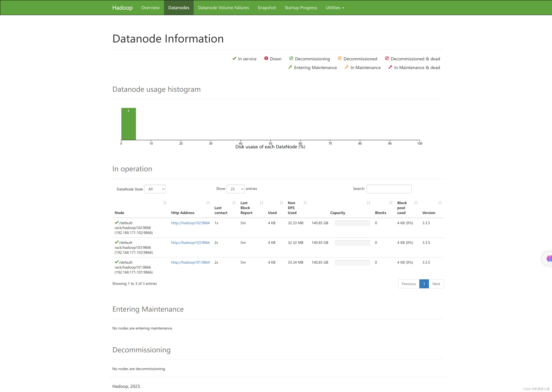Open the DataNode State dropdown
This screenshot has width=552, height=392.
(155, 189)
